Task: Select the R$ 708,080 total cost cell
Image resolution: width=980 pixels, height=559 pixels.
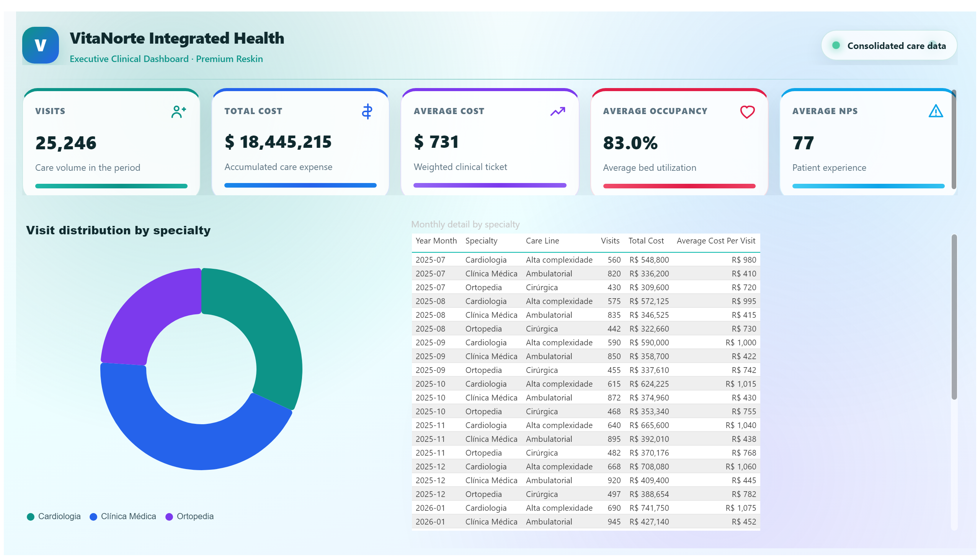Action: (649, 467)
